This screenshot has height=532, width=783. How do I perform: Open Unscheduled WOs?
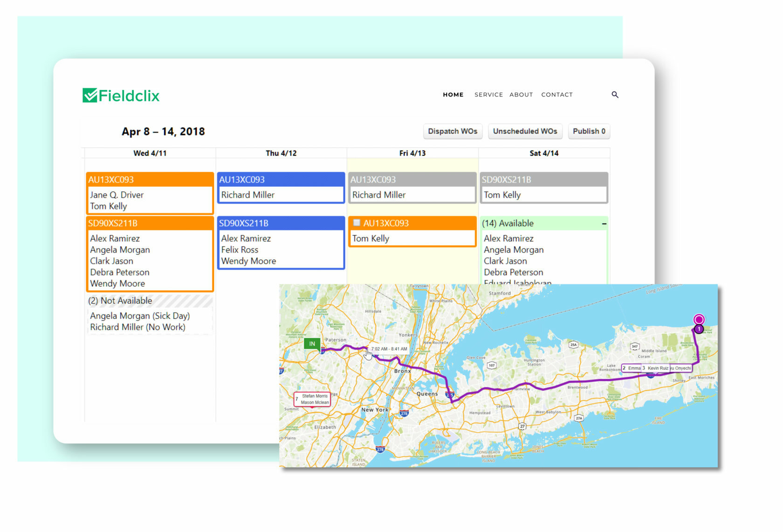[525, 131]
